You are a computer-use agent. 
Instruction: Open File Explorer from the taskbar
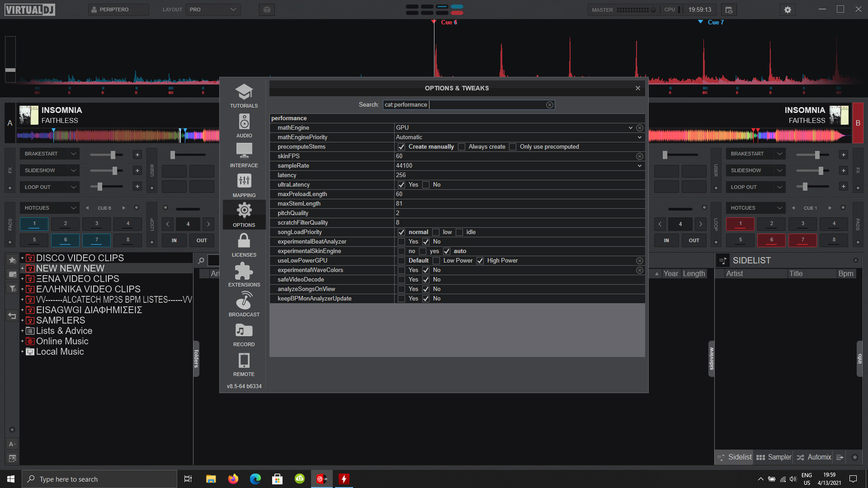click(x=211, y=479)
